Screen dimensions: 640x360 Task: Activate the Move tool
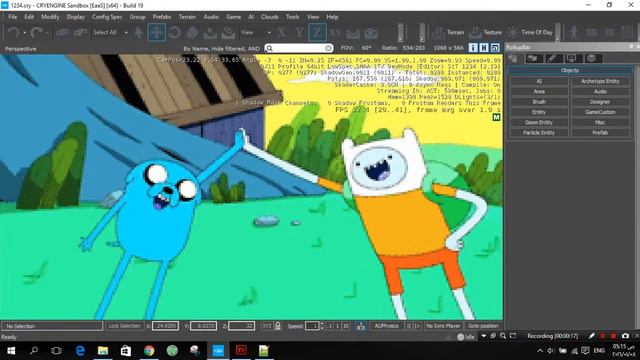[x=156, y=32]
